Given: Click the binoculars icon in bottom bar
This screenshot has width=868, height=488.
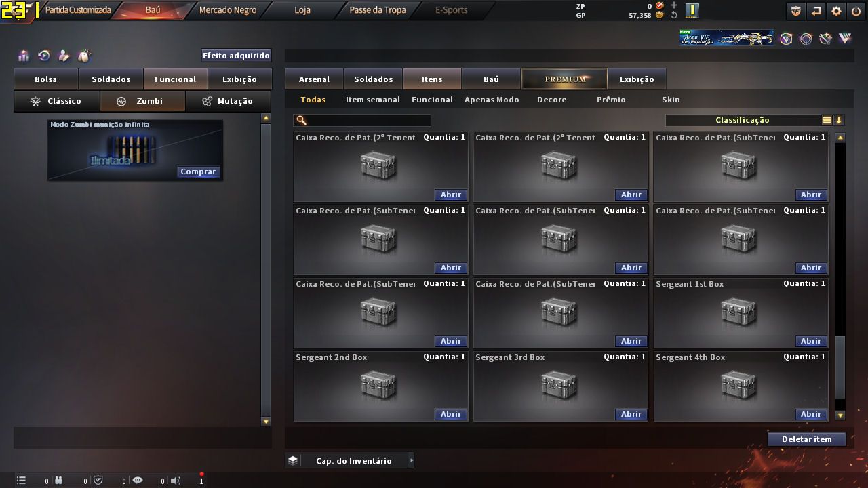Looking at the screenshot, I should pos(59,481).
